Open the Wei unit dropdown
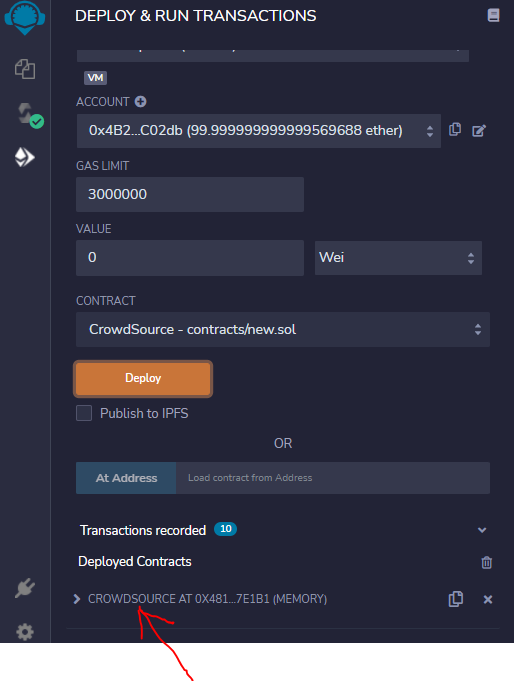This screenshot has width=514, height=681. pyautogui.click(x=398, y=258)
